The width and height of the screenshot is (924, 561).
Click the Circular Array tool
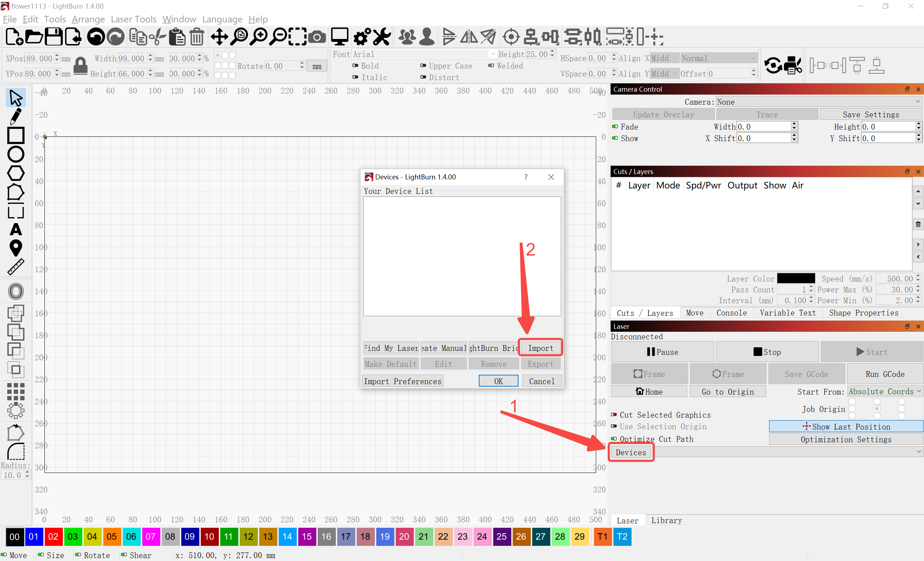coord(16,410)
